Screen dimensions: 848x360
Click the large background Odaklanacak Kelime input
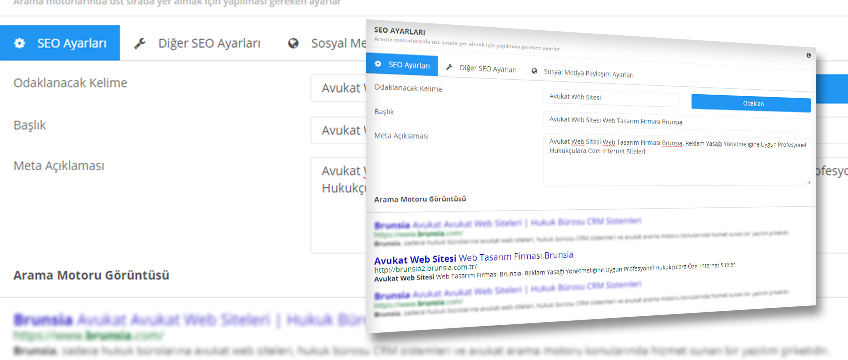click(x=339, y=88)
